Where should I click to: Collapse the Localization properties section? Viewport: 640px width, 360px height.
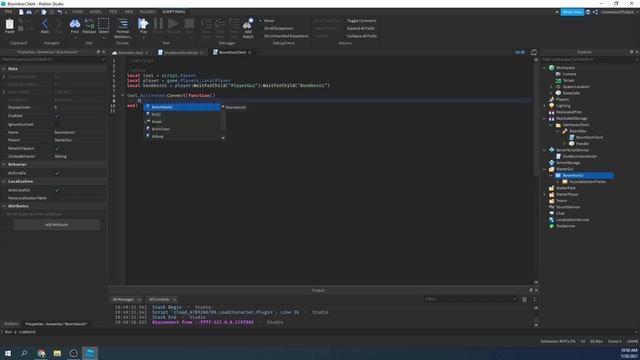click(4, 181)
